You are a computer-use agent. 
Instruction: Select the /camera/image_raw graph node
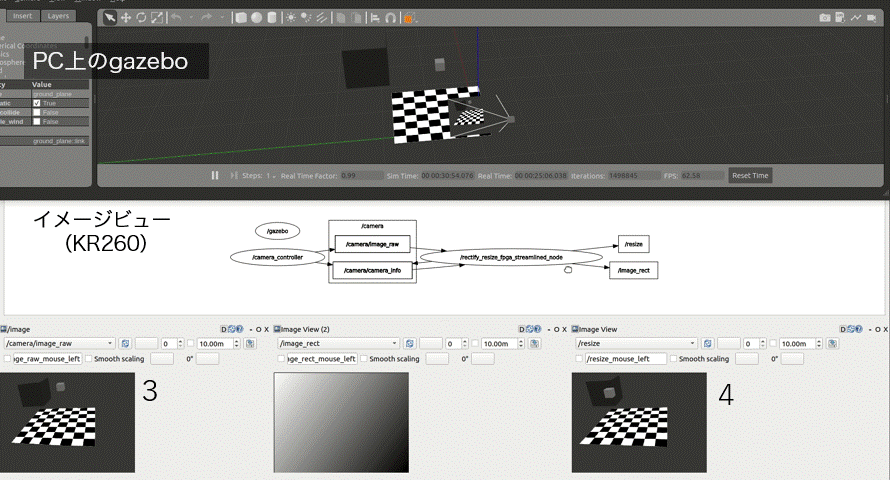[372, 244]
